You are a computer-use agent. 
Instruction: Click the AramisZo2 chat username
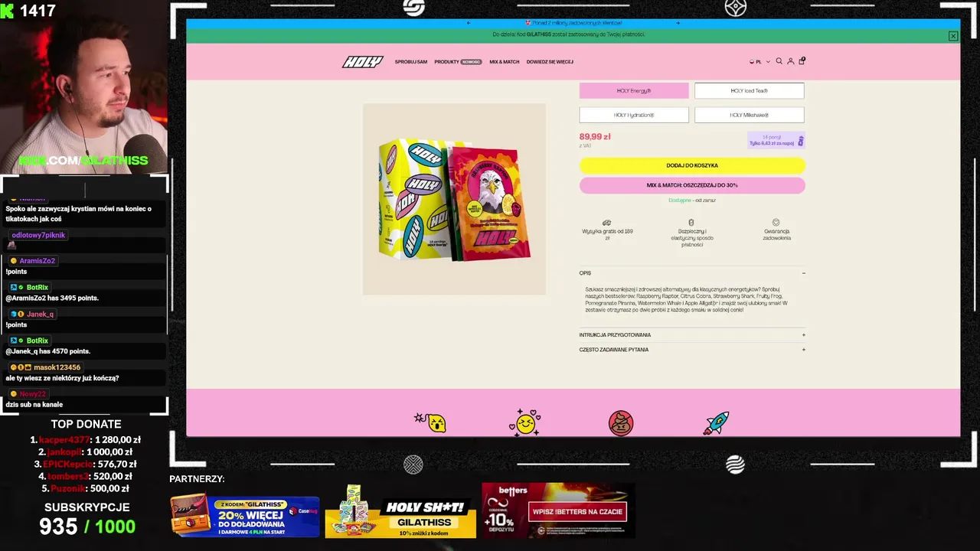(37, 261)
